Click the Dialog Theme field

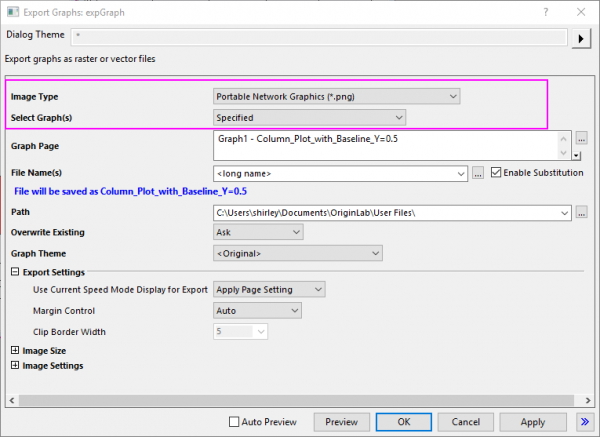pyautogui.click(x=319, y=36)
